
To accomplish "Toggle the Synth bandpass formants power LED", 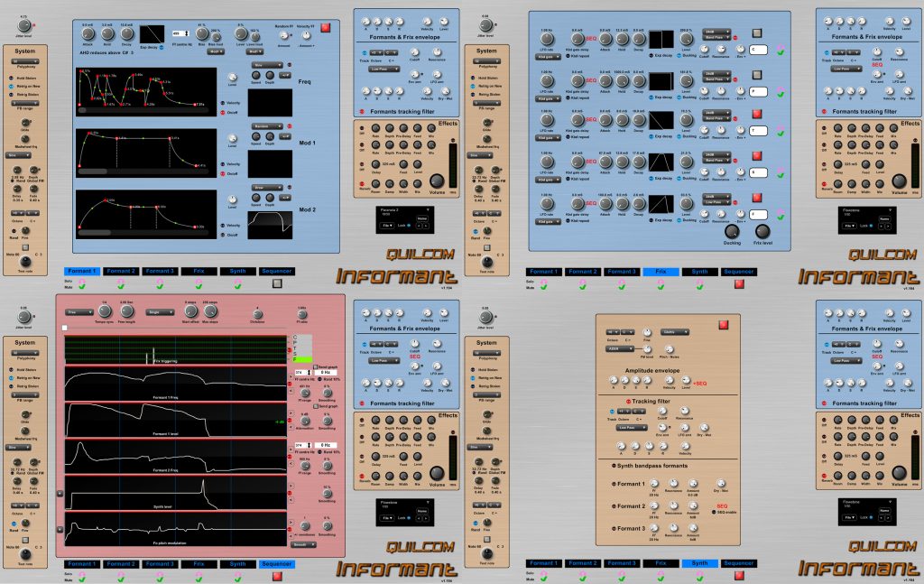I will click(x=614, y=465).
